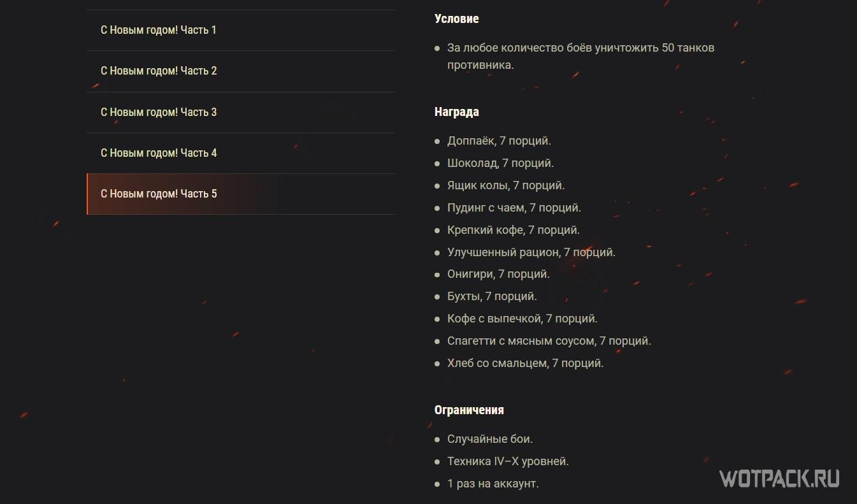Click the "Пудинг с чаем" reward entry
Screen dimensions: 857x504
[x=514, y=208]
